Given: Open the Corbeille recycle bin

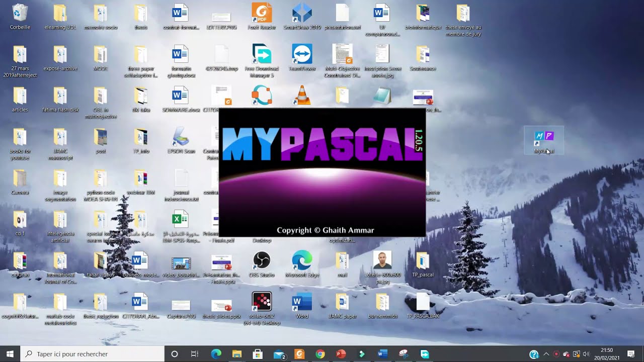Looking at the screenshot, I should coord(20,17).
